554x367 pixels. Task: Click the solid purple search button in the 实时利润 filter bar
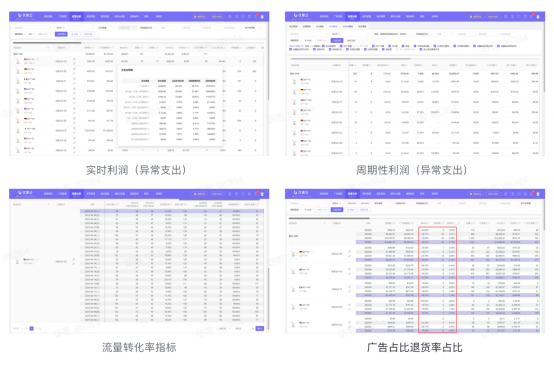click(x=61, y=34)
